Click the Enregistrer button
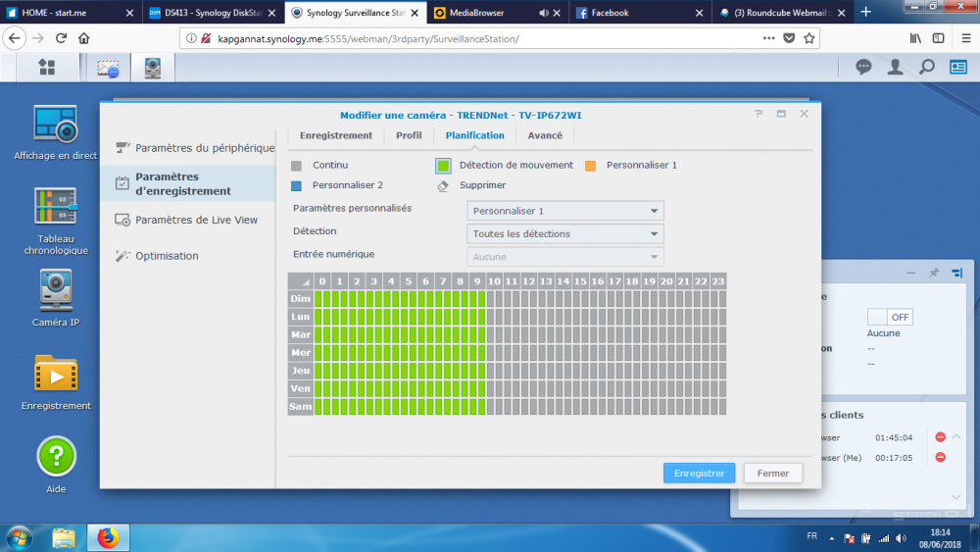The height and width of the screenshot is (552, 980). pos(698,473)
